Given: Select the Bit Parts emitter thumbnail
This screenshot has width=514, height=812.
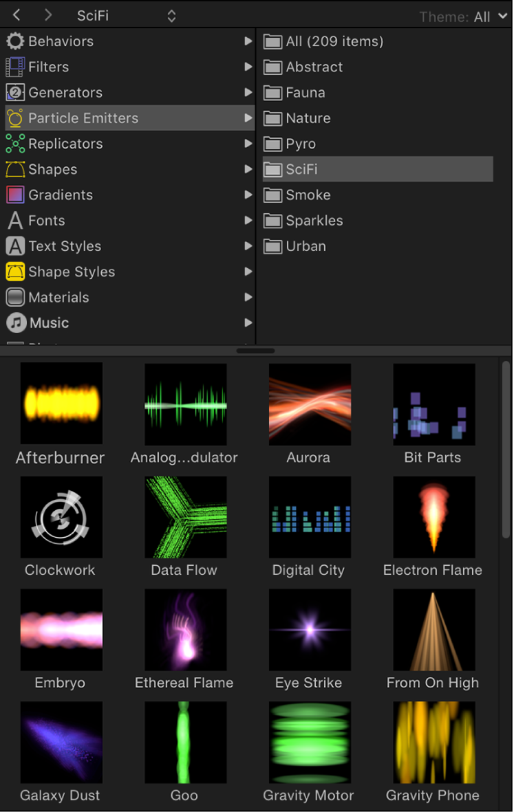Looking at the screenshot, I should click(434, 404).
